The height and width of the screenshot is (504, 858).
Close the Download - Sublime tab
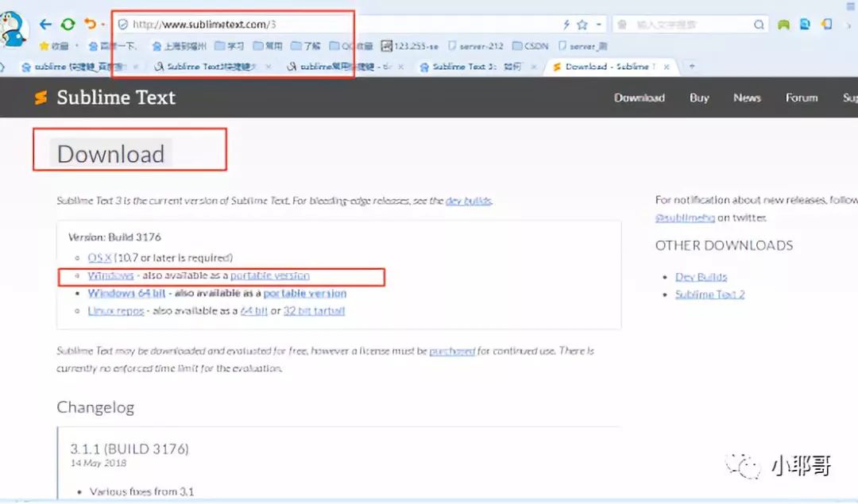click(667, 67)
